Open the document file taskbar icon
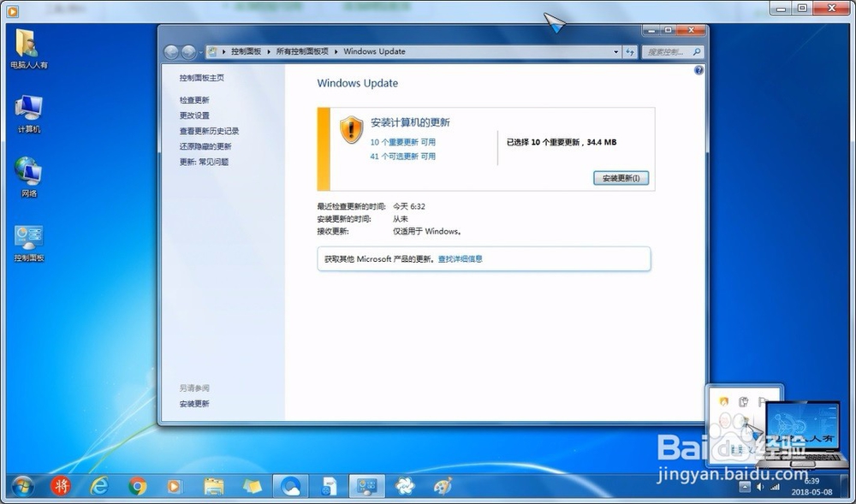The width and height of the screenshot is (856, 504). 329,486
